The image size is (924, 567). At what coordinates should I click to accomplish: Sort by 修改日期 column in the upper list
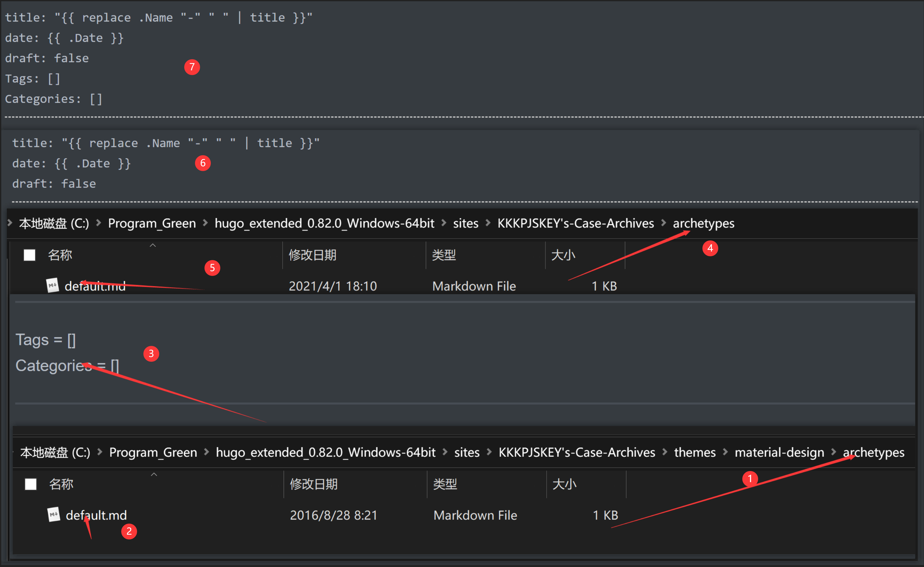pos(312,255)
